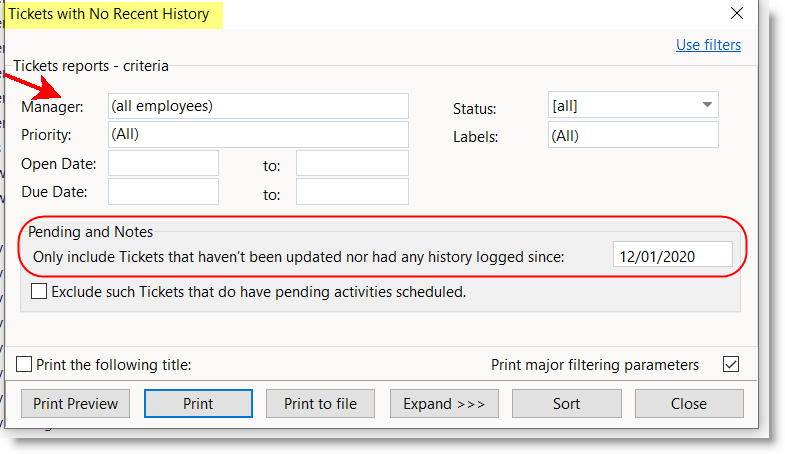Expand the dialog with Expand >>> button
This screenshot has height=454, width=785.
pos(444,404)
